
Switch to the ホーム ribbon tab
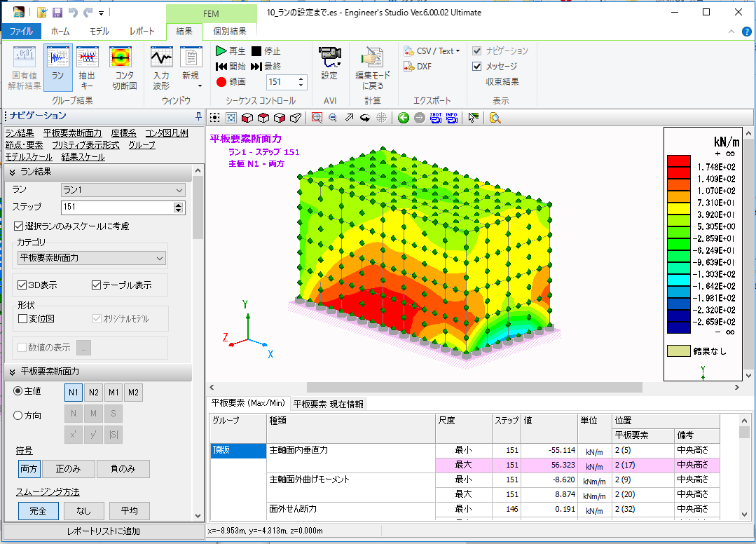60,32
